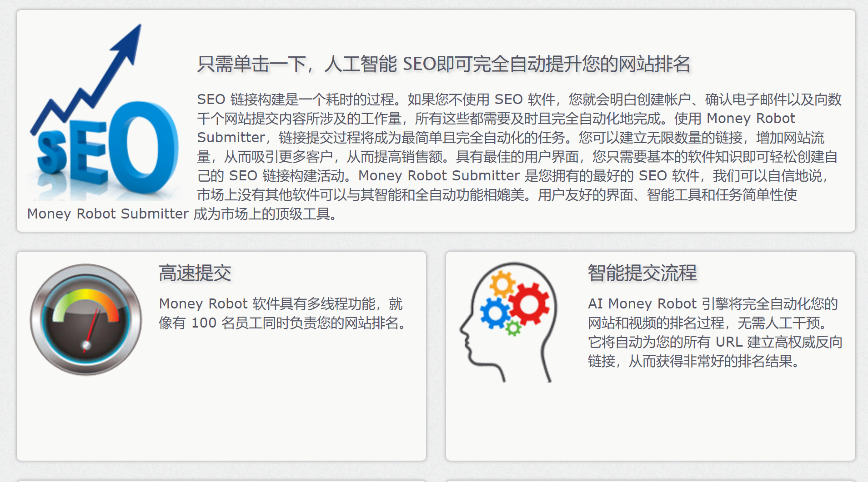Select the blue gear in the head icon
Image resolution: width=868 pixels, height=482 pixels.
click(494, 313)
